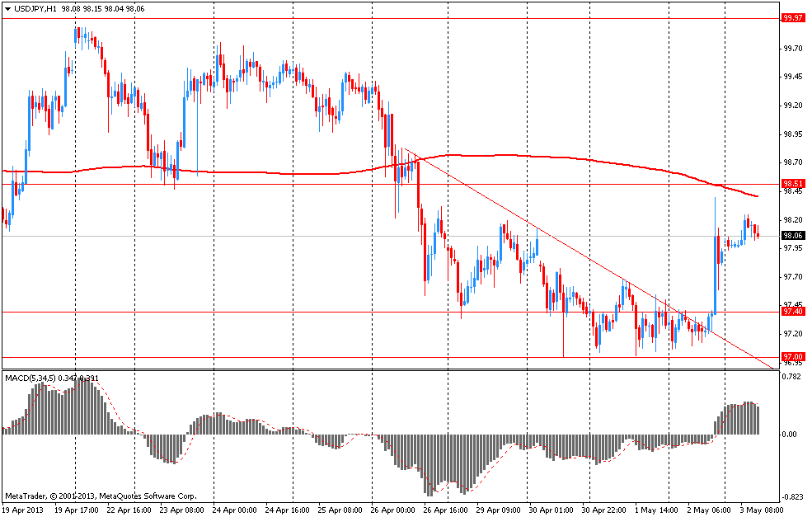Click the USDJPY,H1 chart title text
The height and width of the screenshot is (517, 812).
coord(35,9)
